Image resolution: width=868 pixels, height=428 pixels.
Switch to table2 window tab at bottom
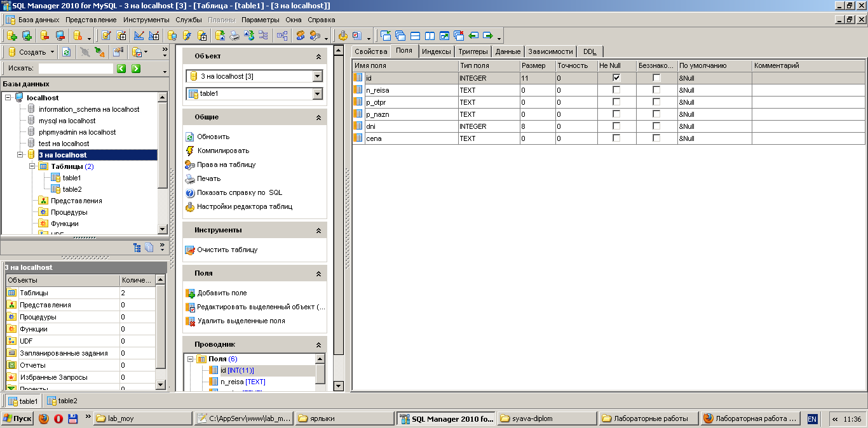[x=62, y=401]
